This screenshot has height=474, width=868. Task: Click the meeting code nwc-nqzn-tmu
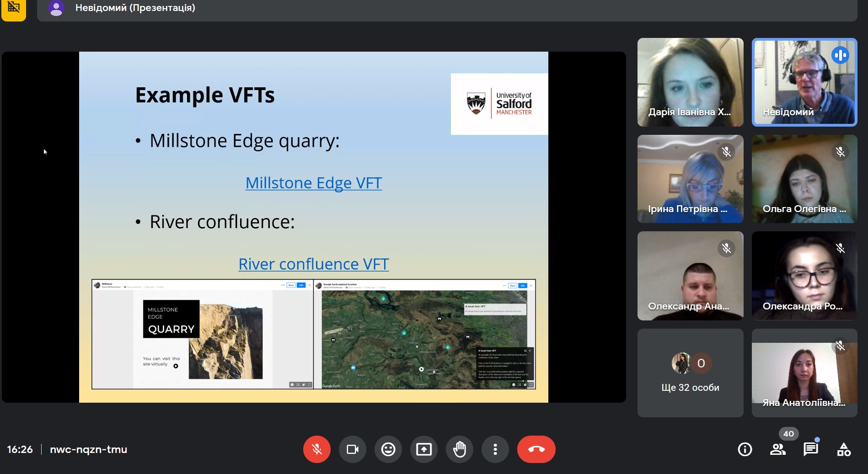click(x=88, y=449)
